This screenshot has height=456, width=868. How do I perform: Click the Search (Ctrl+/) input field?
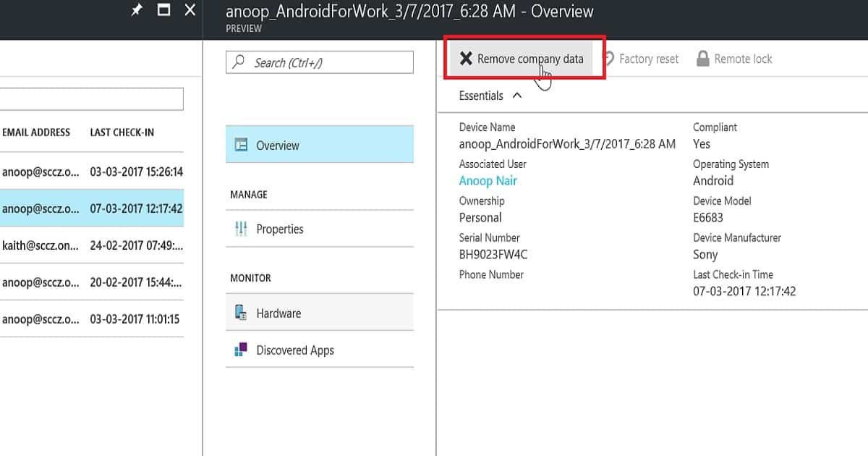[320, 62]
